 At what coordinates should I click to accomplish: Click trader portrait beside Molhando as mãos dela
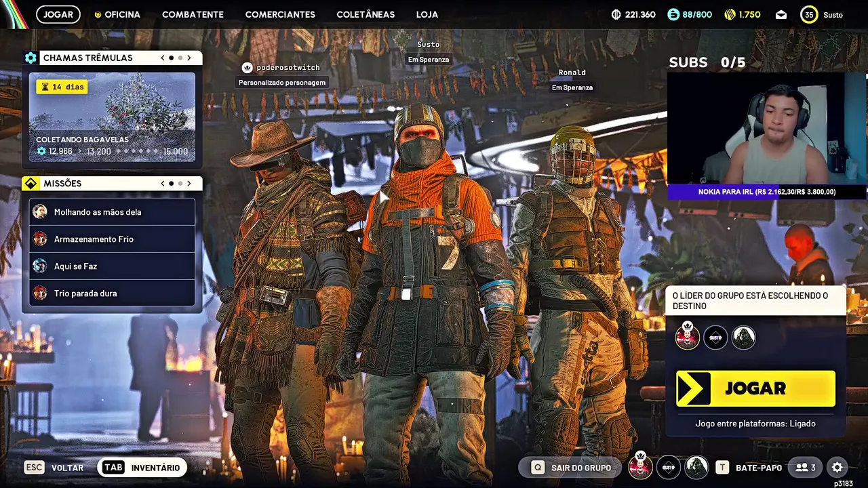coord(40,211)
